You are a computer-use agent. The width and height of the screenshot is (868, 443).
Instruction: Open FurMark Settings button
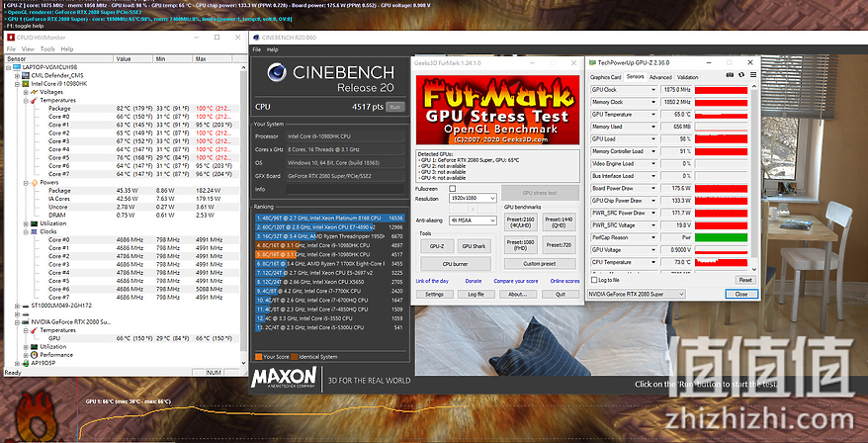435,294
